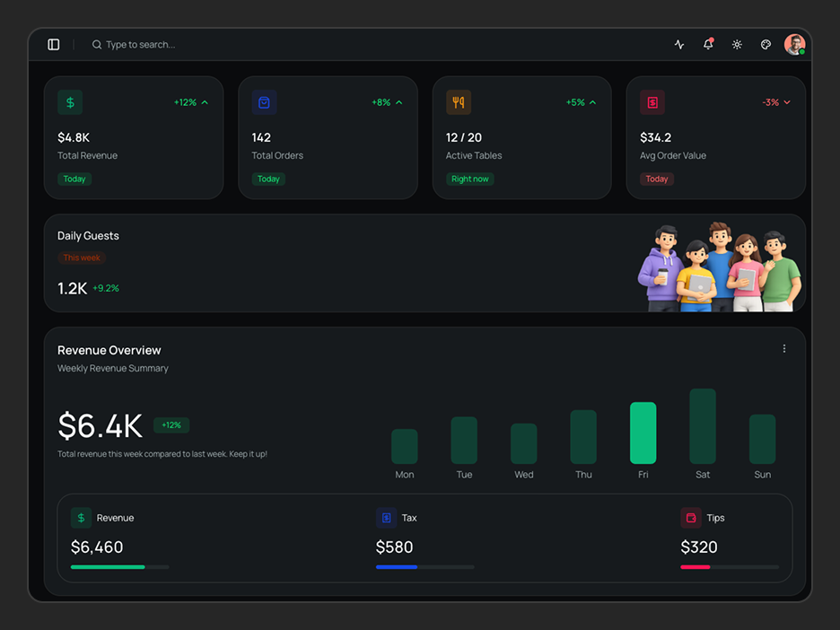The width and height of the screenshot is (840, 630).
Task: Click the -3% down chevron on Avg Order Value
Action: (787, 102)
